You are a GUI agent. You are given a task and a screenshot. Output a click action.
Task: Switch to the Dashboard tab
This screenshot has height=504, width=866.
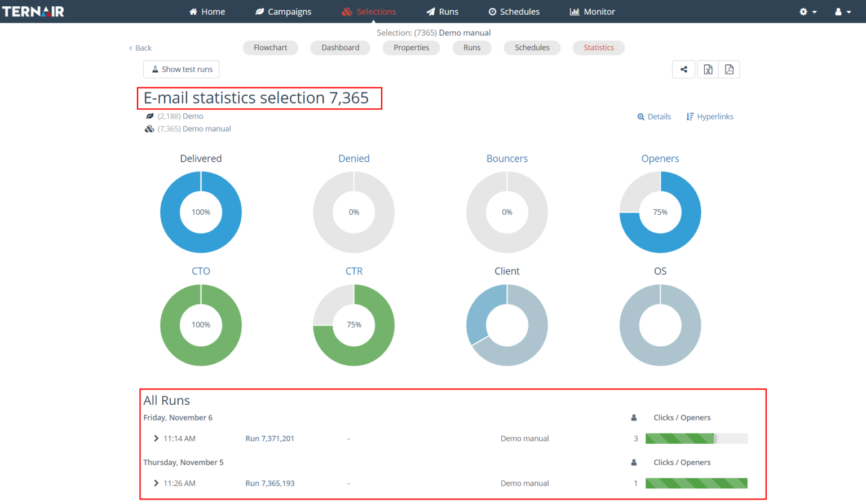click(340, 48)
